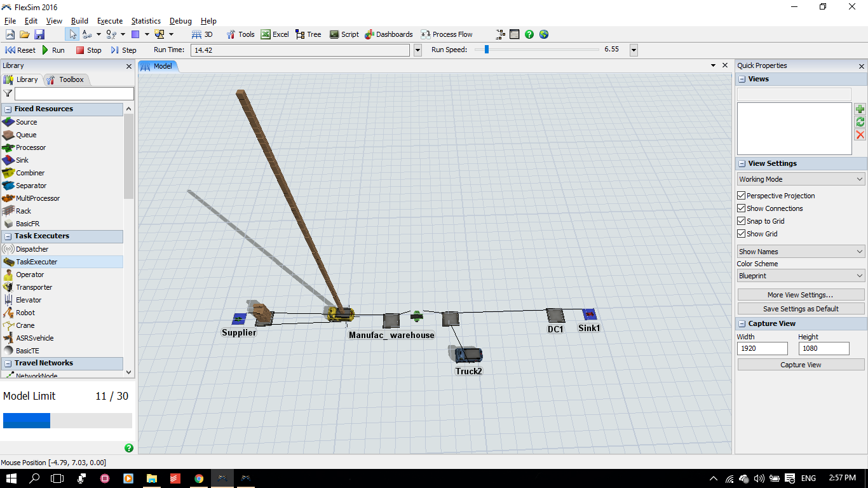Image resolution: width=868 pixels, height=488 pixels.
Task: Open the Dashboards icon in toolbar
Action: (x=369, y=34)
